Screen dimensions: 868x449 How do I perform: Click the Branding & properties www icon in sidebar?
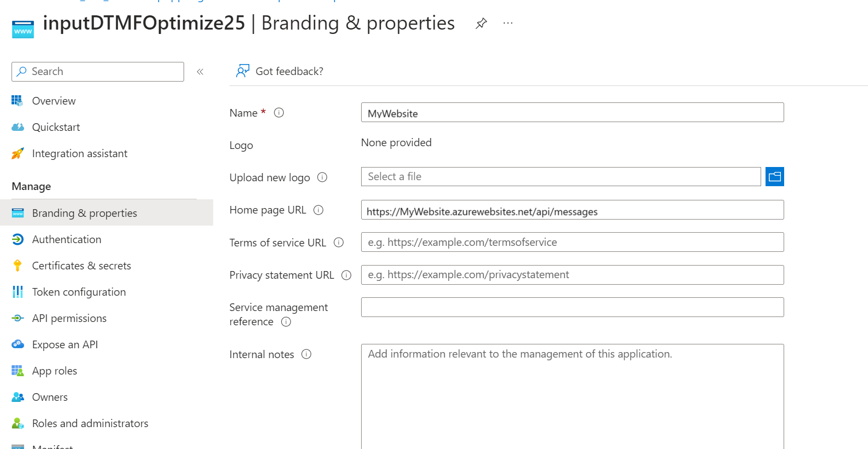tap(18, 213)
